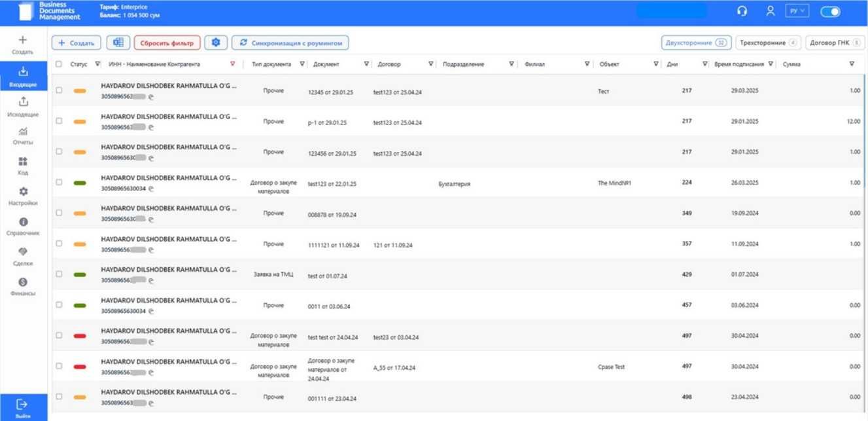Open the Тип документа column filter
The image size is (868, 421).
tap(302, 64)
